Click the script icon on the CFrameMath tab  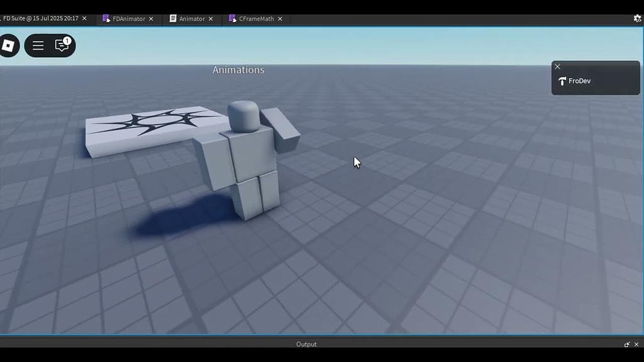click(233, 18)
